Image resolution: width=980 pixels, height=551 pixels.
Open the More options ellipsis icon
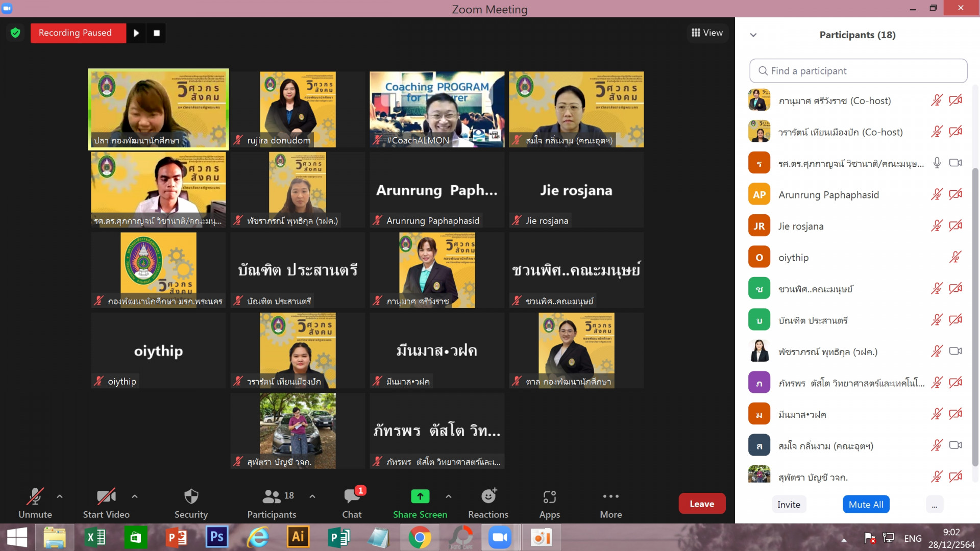point(610,496)
